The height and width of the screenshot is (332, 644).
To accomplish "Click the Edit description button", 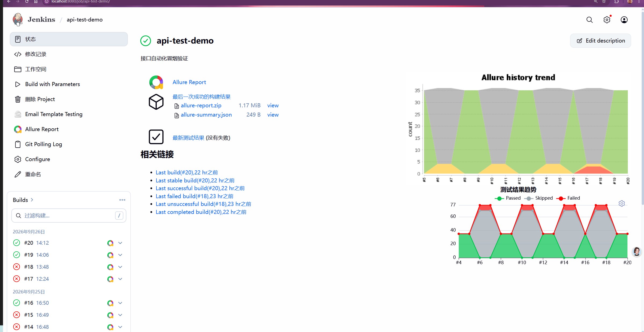I will point(601,41).
